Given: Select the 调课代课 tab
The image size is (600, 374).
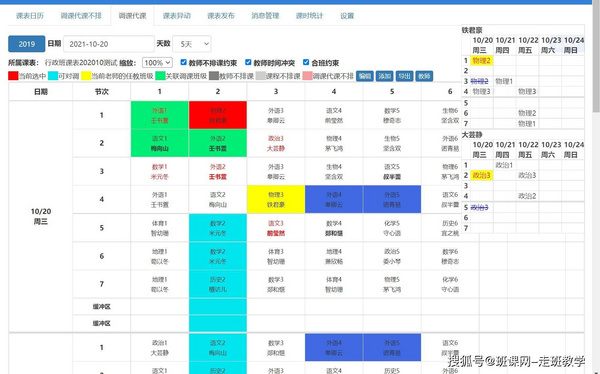Looking at the screenshot, I should (x=132, y=16).
